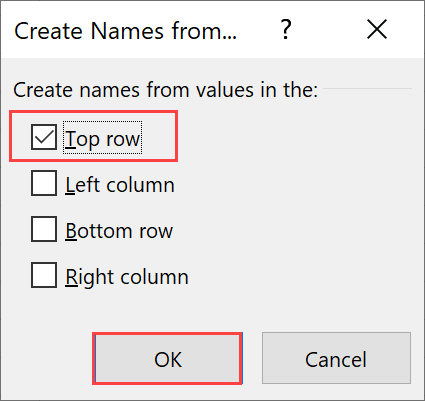
Task: Uncheck the Top row checkbox
Action: pyautogui.click(x=44, y=137)
